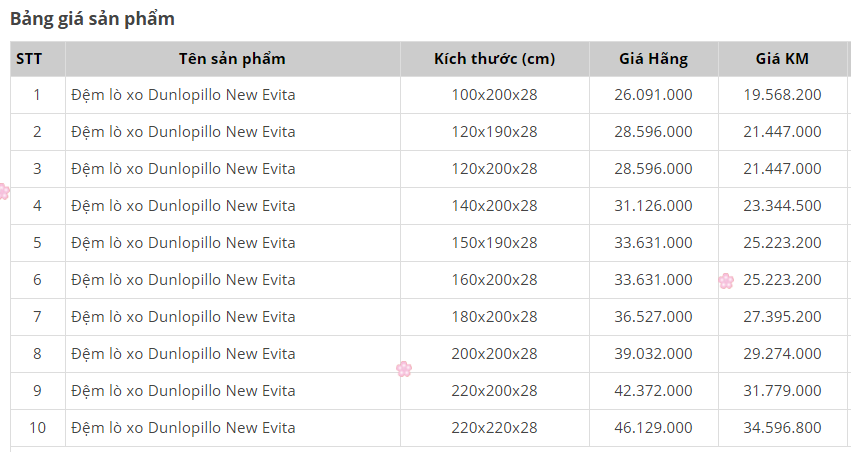Click the Bảng giá sản phẩm heading
Image resolution: width=851 pixels, height=452 pixels.
(x=92, y=18)
